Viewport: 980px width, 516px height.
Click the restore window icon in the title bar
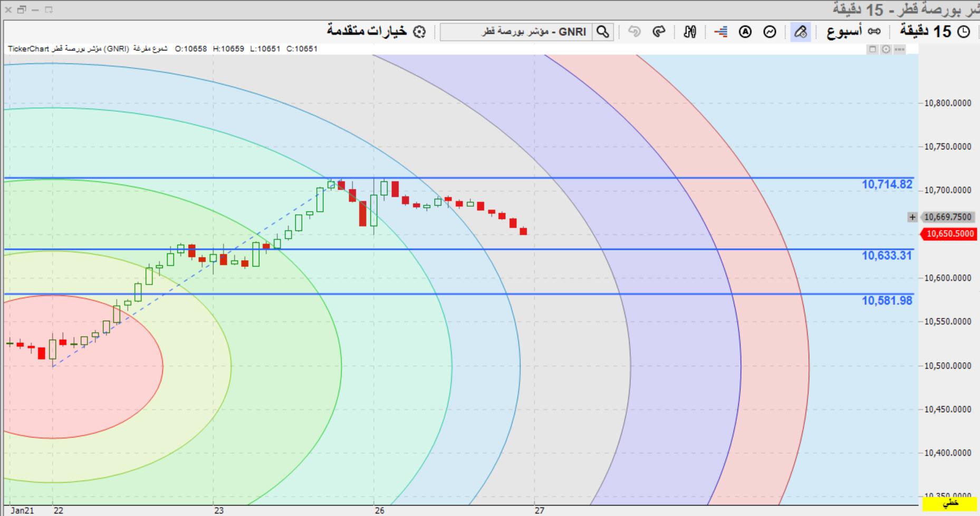click(x=22, y=9)
